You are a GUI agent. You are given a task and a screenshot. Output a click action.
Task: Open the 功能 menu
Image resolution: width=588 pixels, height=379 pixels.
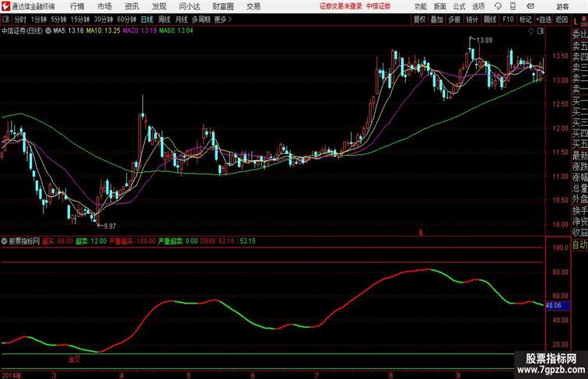click(420, 6)
